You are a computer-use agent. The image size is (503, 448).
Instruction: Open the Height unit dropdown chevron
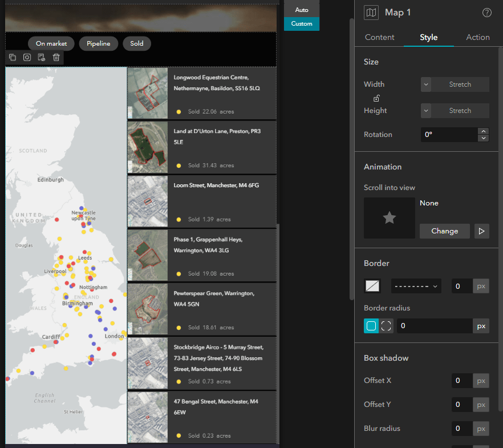425,111
